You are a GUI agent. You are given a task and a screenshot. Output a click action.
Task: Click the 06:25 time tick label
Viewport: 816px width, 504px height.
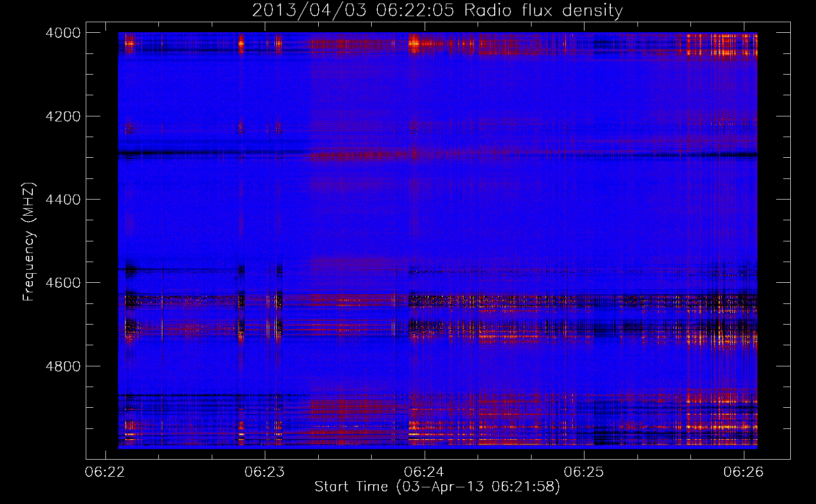584,472
